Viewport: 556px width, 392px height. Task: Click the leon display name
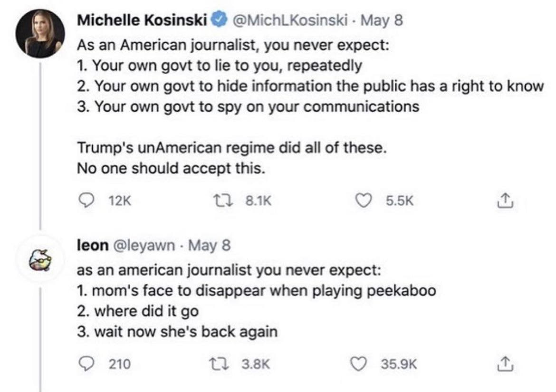[x=92, y=246]
